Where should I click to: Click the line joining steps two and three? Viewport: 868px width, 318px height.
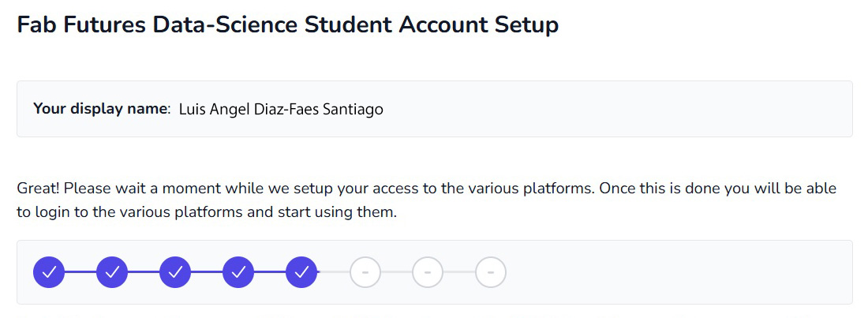[144, 272]
